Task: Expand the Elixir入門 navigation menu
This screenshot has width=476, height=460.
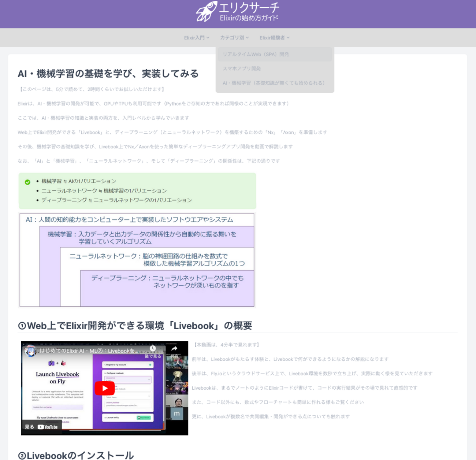Action: tap(197, 38)
